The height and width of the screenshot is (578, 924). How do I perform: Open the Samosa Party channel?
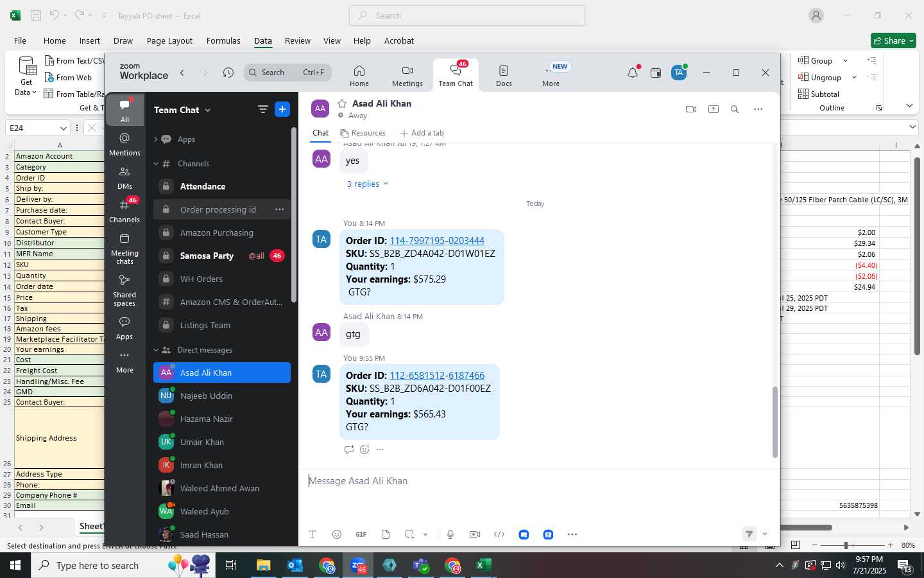222,256
